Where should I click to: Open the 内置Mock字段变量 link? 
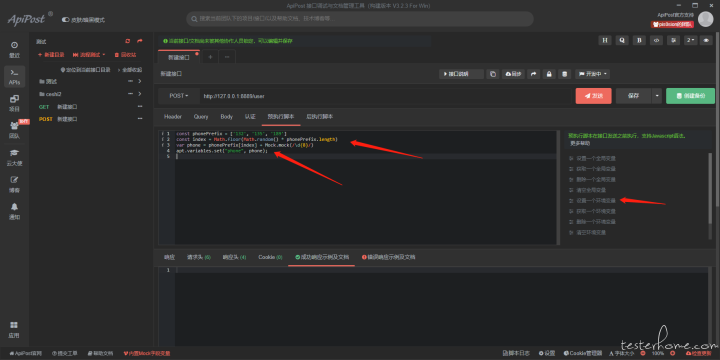[147, 354]
